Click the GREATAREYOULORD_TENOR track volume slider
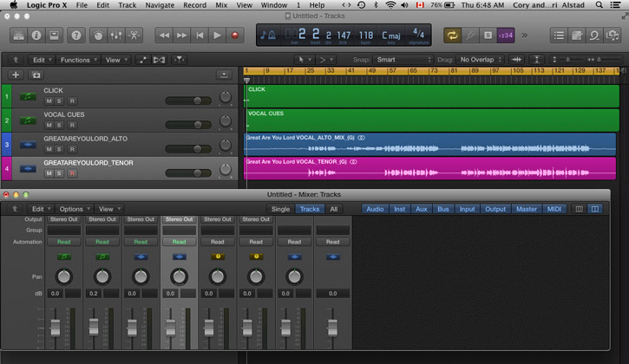The height and width of the screenshot is (364, 629). click(188, 172)
